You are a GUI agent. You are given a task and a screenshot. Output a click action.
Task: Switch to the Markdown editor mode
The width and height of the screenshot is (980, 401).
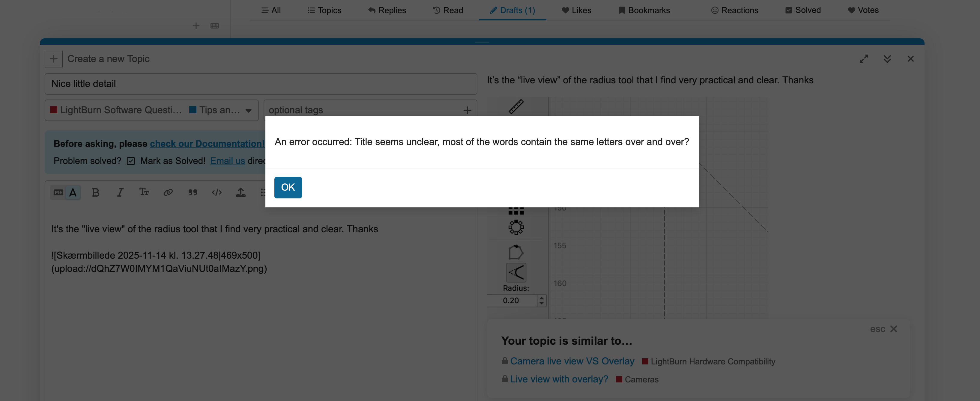58,192
